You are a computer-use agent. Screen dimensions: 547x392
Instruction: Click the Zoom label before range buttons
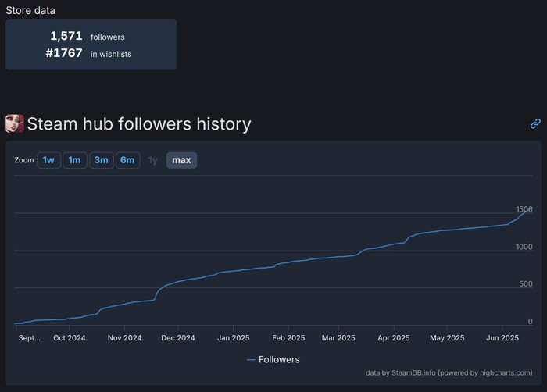pyautogui.click(x=24, y=160)
